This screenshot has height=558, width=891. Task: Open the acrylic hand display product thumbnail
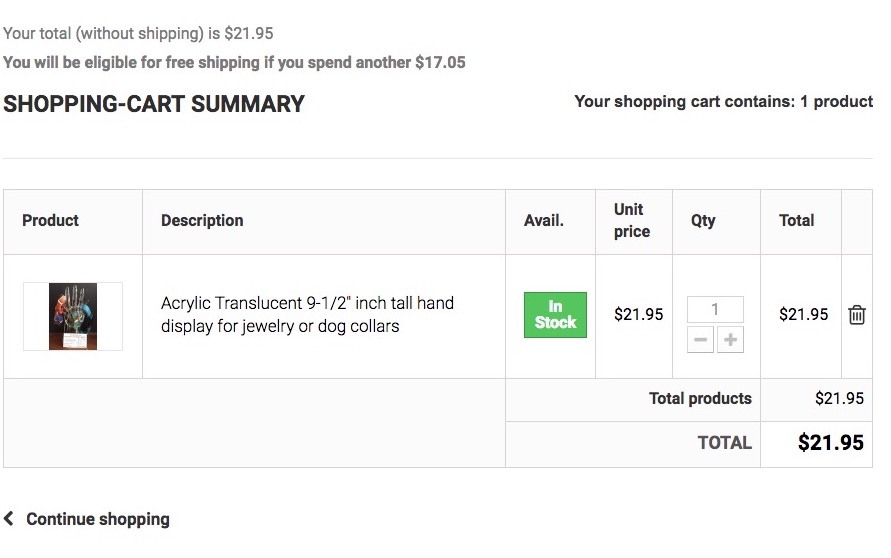tap(73, 316)
